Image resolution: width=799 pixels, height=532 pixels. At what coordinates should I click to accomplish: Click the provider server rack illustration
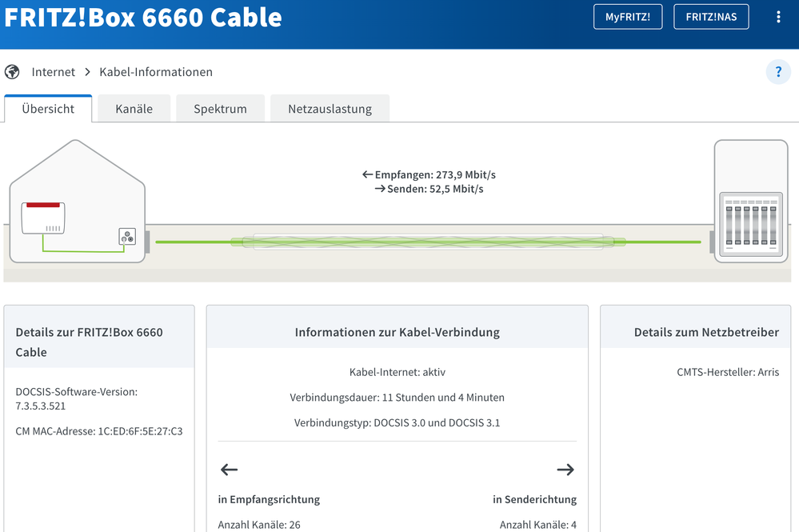751,202
